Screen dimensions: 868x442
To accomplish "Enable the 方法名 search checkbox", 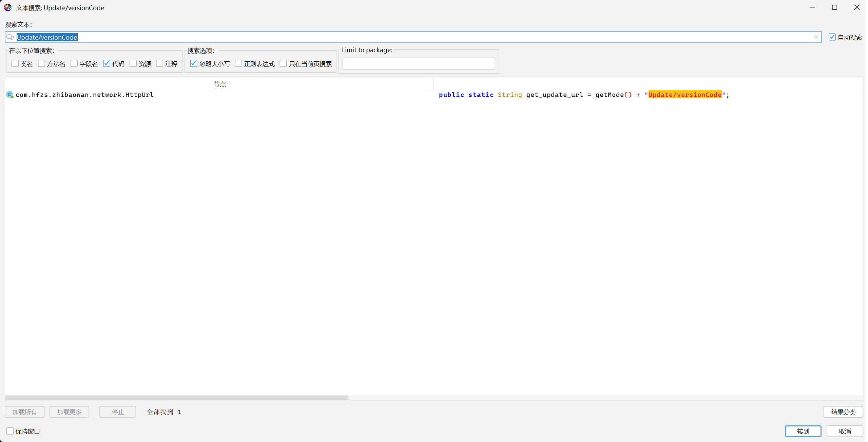I will (41, 64).
